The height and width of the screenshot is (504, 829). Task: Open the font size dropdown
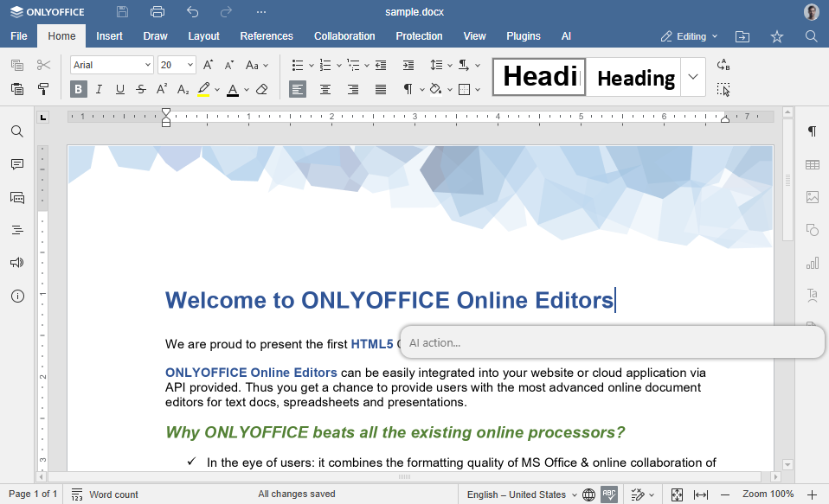[x=190, y=66]
